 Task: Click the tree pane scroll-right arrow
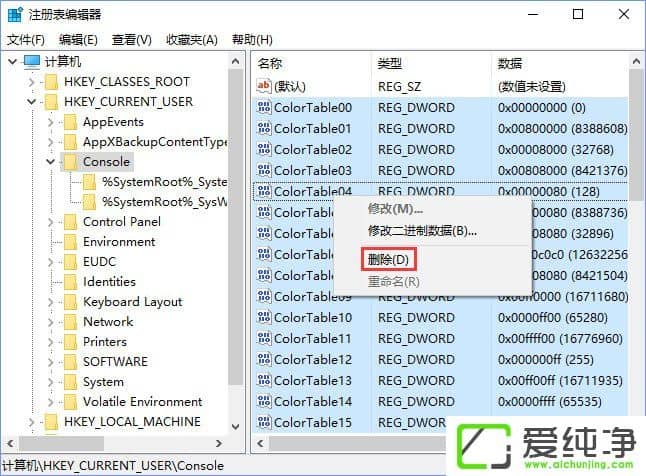pyautogui.click(x=219, y=443)
